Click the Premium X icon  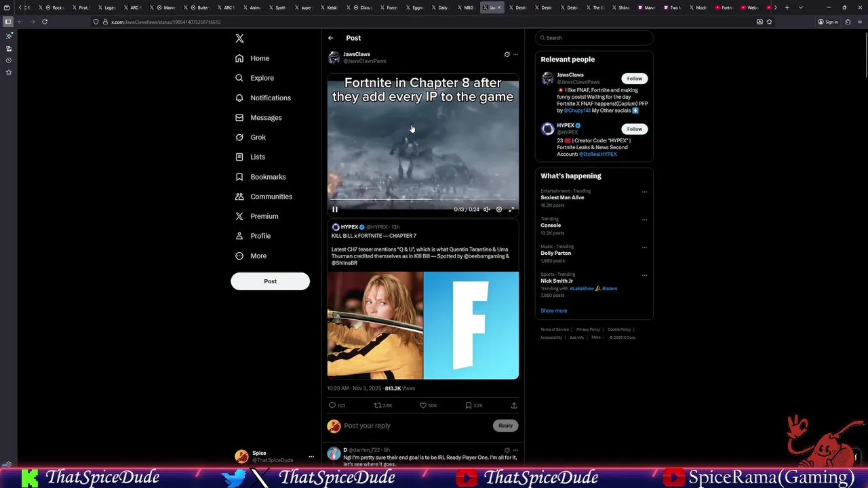tap(239, 216)
